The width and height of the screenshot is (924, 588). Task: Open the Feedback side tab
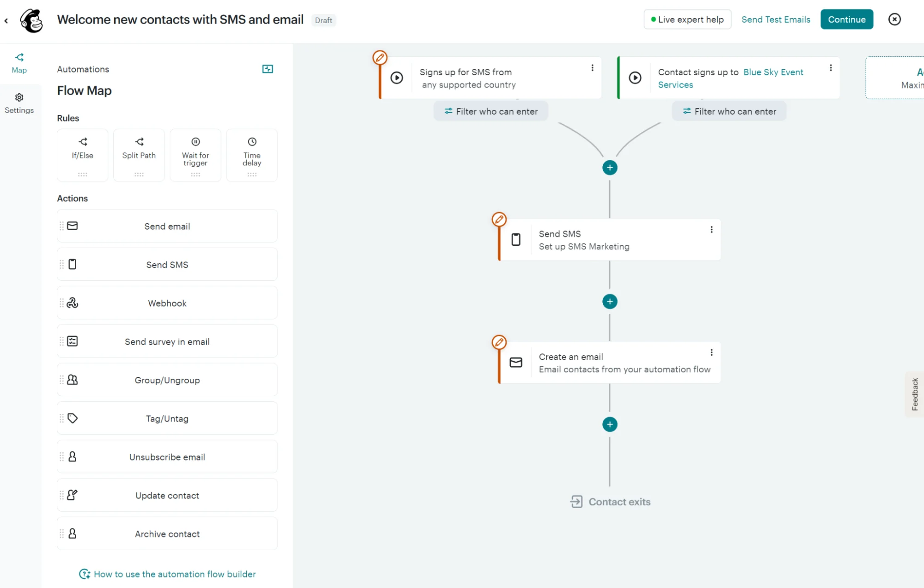coord(915,394)
